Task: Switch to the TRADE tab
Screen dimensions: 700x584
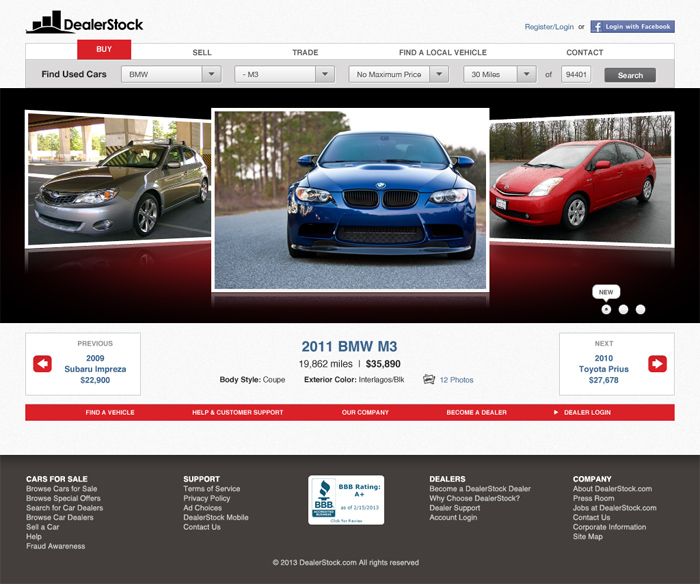Action: pyautogui.click(x=305, y=52)
